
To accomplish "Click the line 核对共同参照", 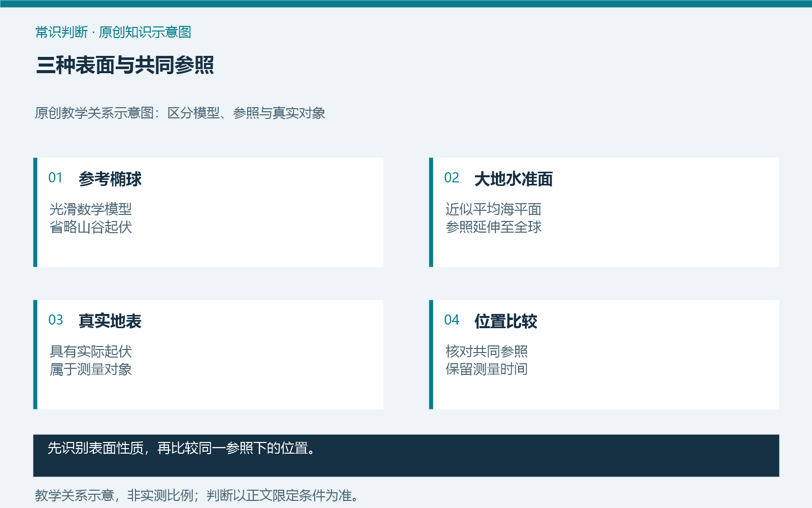I will coord(487,351).
